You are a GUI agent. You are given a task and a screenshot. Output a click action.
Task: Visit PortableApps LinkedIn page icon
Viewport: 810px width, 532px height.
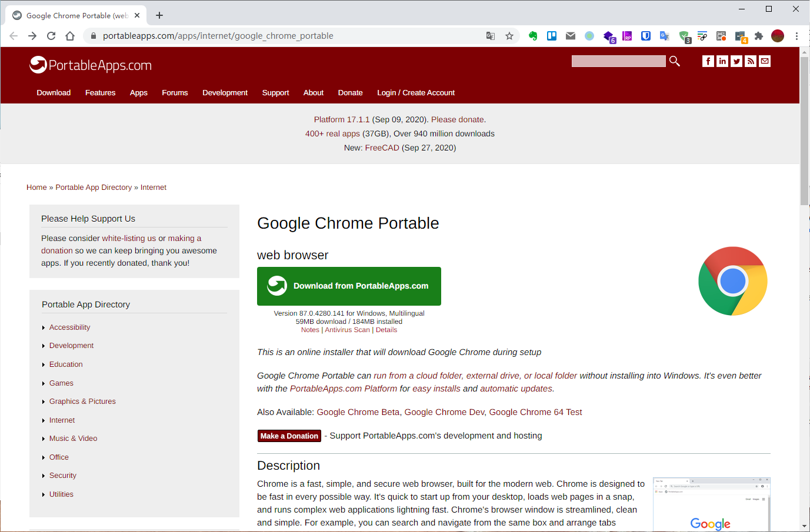[722, 61]
